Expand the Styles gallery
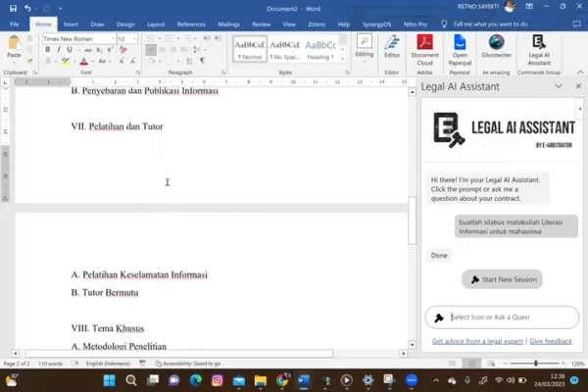This screenshot has width=588, height=392. point(342,59)
